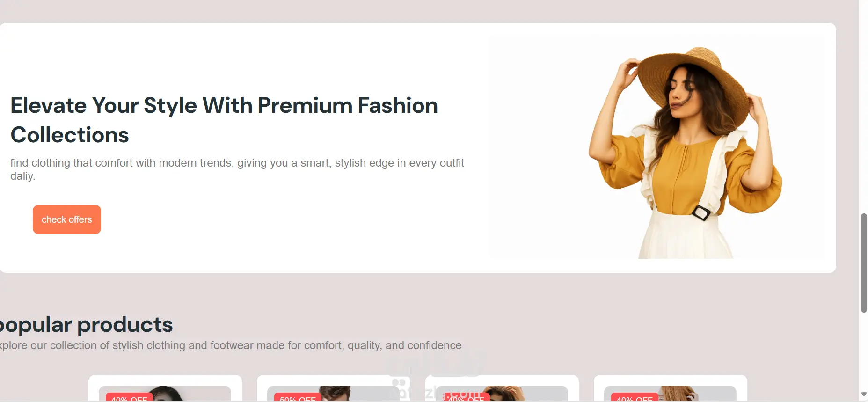The height and width of the screenshot is (402, 868).
Task: Click the "stylish clothing and footwear" description line
Action: pyautogui.click(x=230, y=345)
